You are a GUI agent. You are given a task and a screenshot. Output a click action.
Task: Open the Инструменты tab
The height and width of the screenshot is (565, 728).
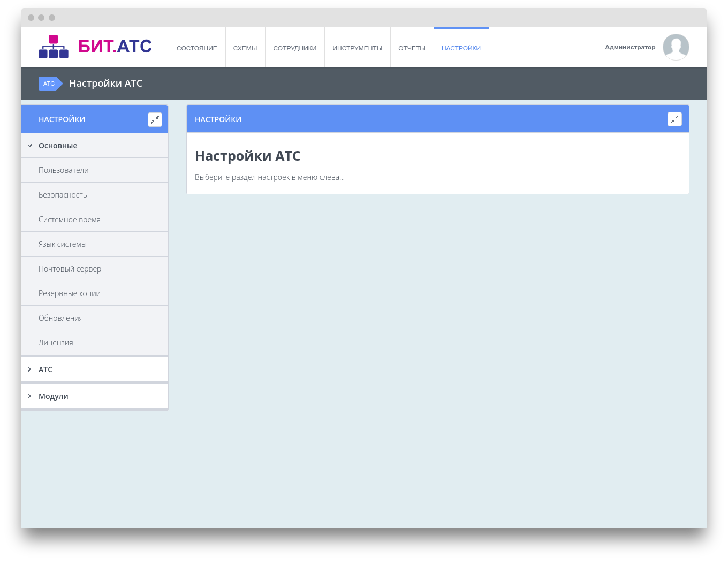coord(357,48)
